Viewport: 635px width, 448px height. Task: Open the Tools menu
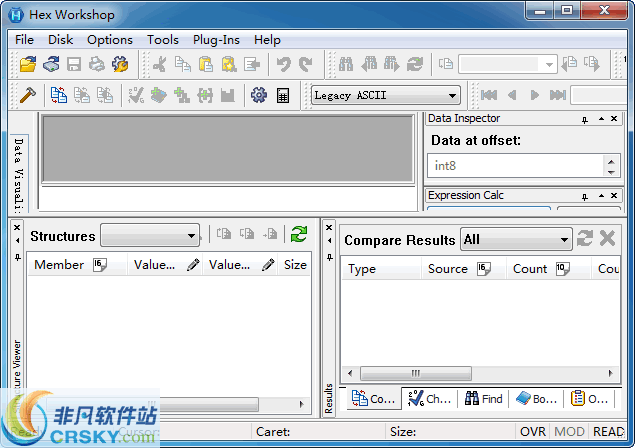tap(163, 40)
